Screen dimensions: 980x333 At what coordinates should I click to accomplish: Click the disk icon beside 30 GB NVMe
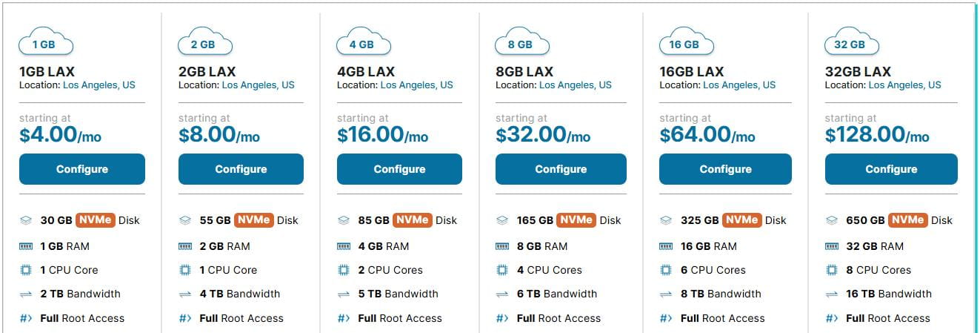tap(26, 220)
